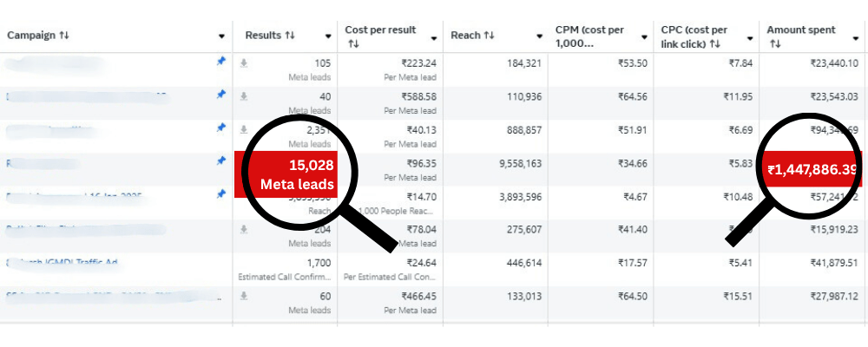Viewport: 868px width, 347px height.
Task: Select the ₹5.83 CPC cell
Action: click(x=740, y=163)
